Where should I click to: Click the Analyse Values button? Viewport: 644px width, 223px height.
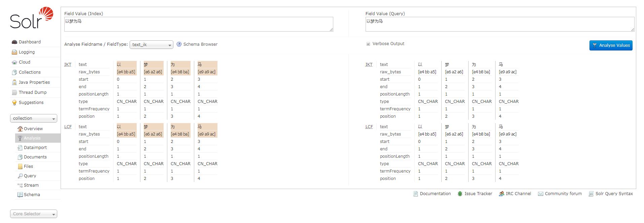pyautogui.click(x=611, y=45)
